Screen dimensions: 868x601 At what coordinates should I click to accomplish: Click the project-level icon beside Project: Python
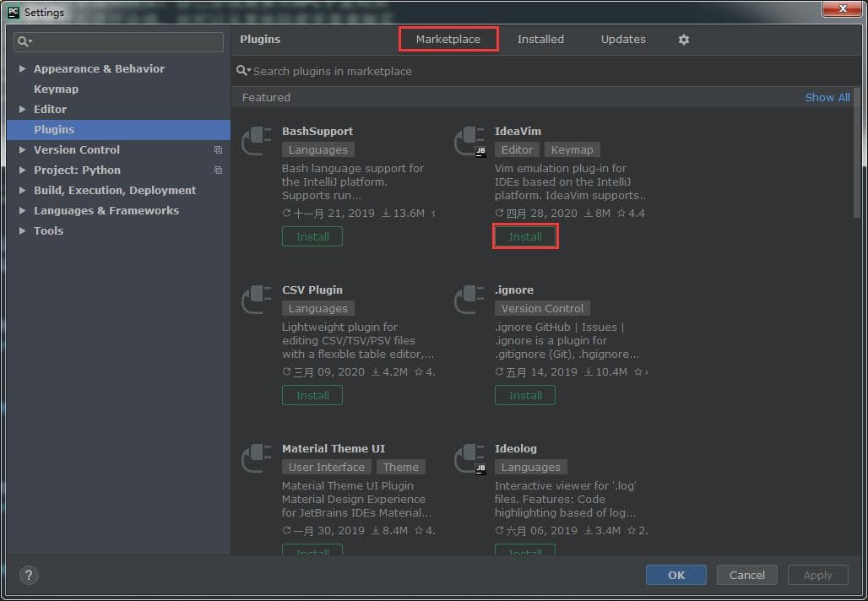coord(218,170)
